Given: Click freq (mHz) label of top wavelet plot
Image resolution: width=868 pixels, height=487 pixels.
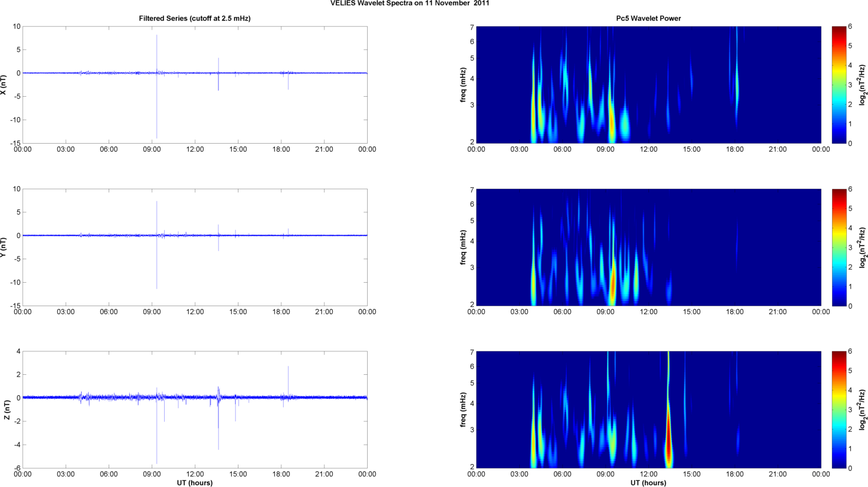Looking at the screenshot, I should coord(463,85).
